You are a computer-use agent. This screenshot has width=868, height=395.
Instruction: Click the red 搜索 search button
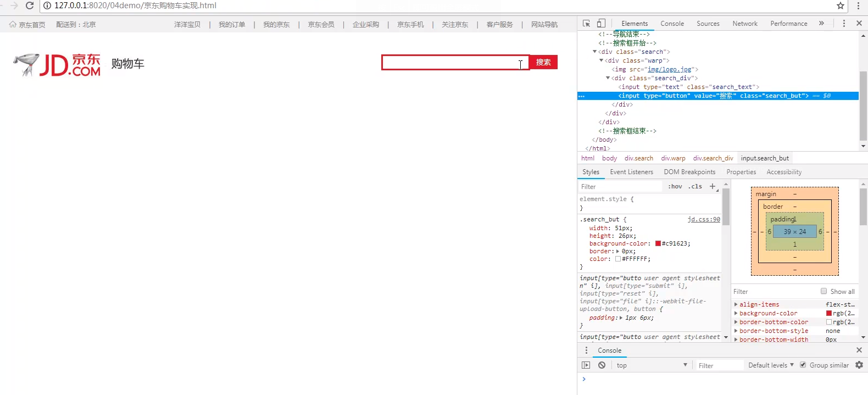coord(543,62)
